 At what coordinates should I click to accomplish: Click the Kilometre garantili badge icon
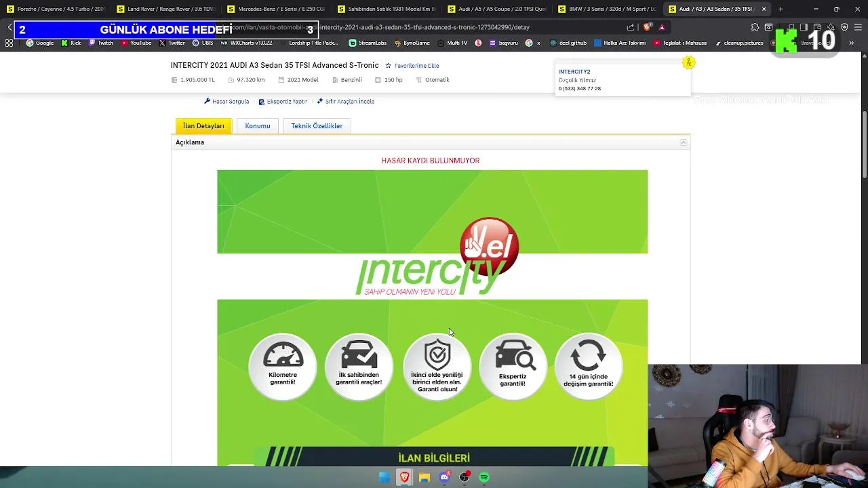pyautogui.click(x=283, y=366)
